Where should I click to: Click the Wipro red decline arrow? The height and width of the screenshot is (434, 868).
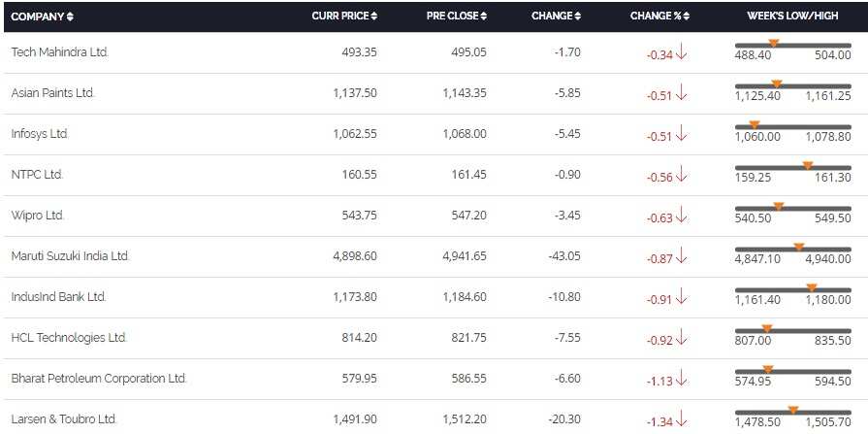[682, 217]
